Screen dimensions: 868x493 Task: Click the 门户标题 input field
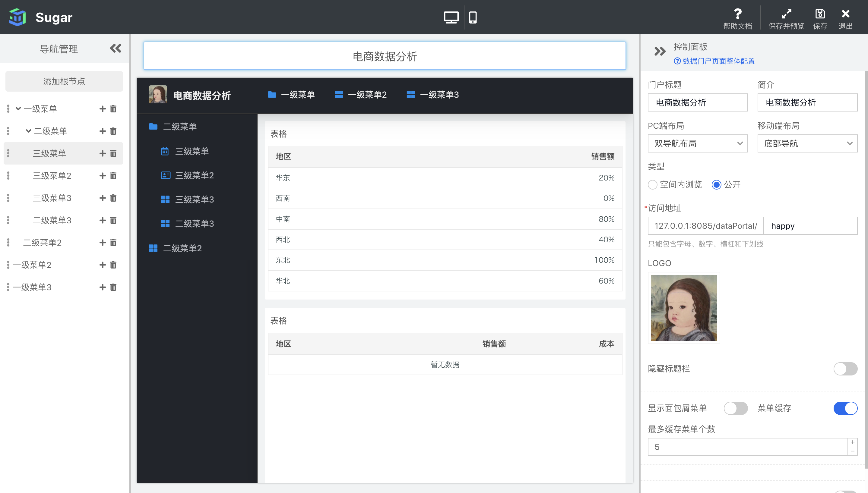click(698, 102)
